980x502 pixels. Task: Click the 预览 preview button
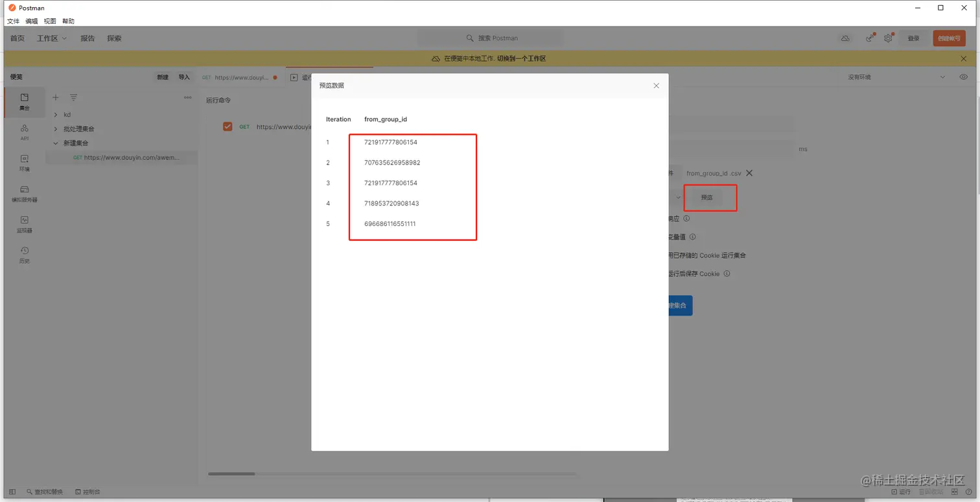click(x=706, y=197)
